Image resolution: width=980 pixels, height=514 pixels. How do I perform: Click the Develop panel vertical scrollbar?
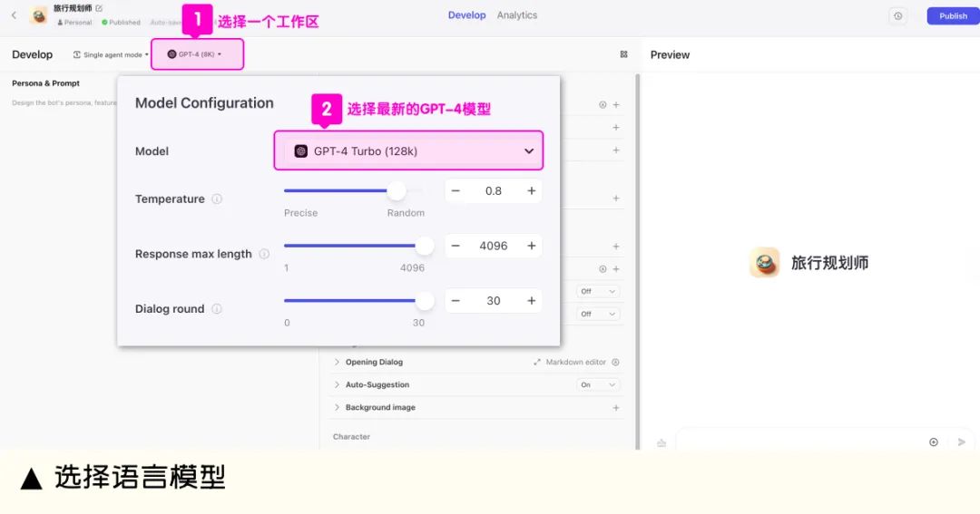[x=638, y=261]
